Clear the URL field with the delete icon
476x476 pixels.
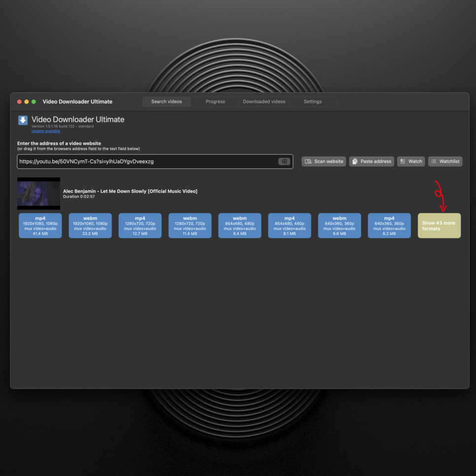[284, 162]
